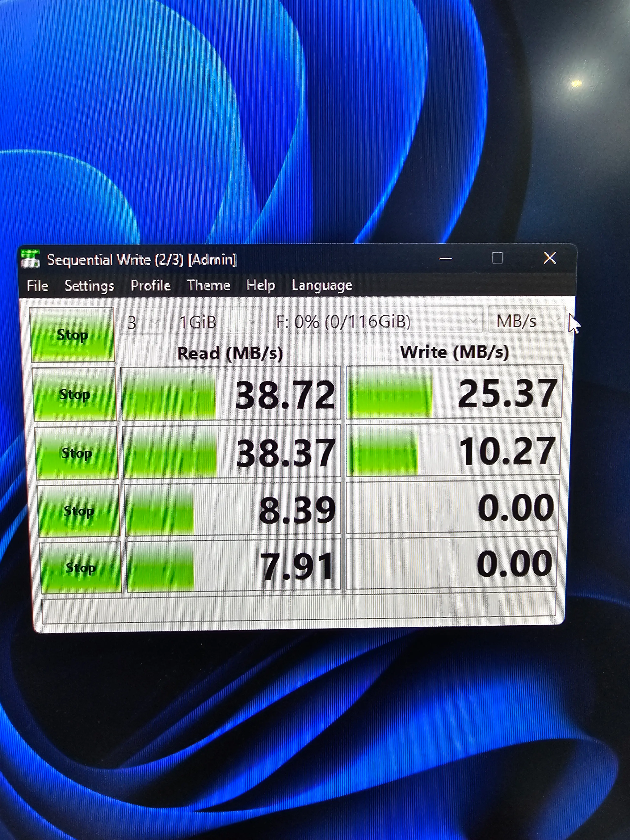Viewport: 630px width, 840px height.
Task: Click the 0.00 write value in 8.39 row
Action: 453,507
